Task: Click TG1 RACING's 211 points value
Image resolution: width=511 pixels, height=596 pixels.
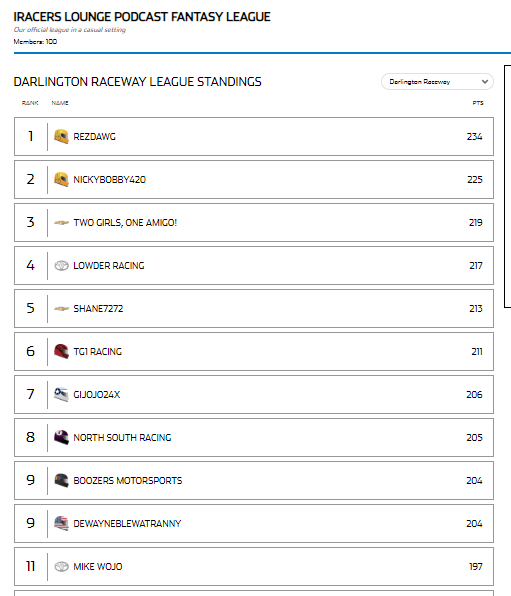Action: [x=477, y=352]
